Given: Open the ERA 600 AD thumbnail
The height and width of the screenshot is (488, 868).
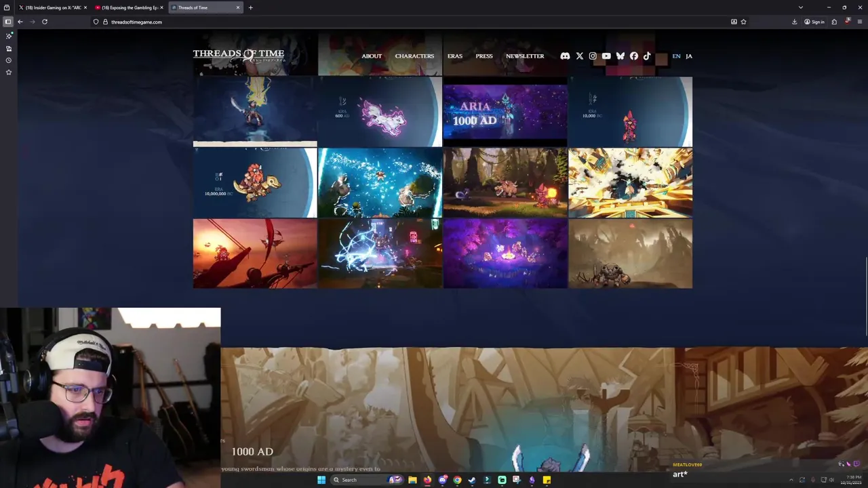Looking at the screenshot, I should [x=380, y=111].
